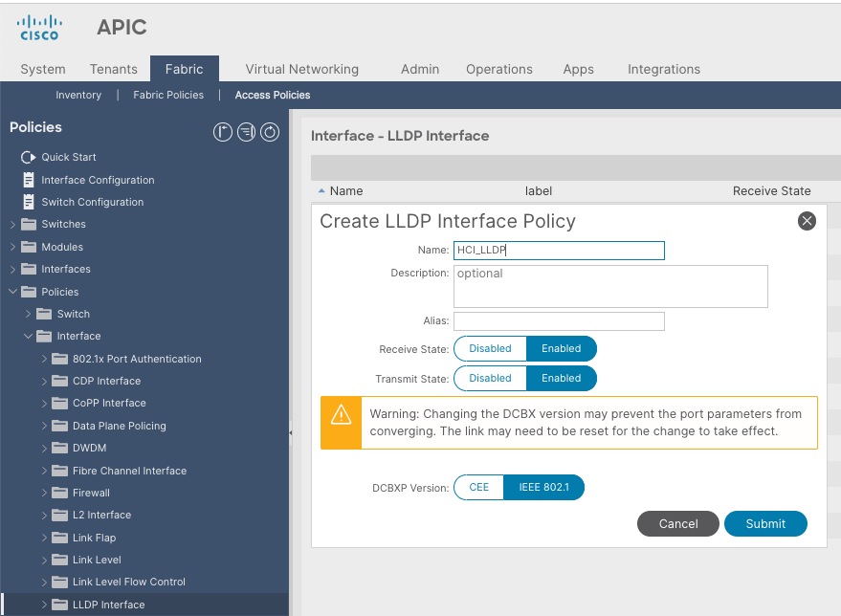Expand the CDP Interface folder

coord(45,381)
